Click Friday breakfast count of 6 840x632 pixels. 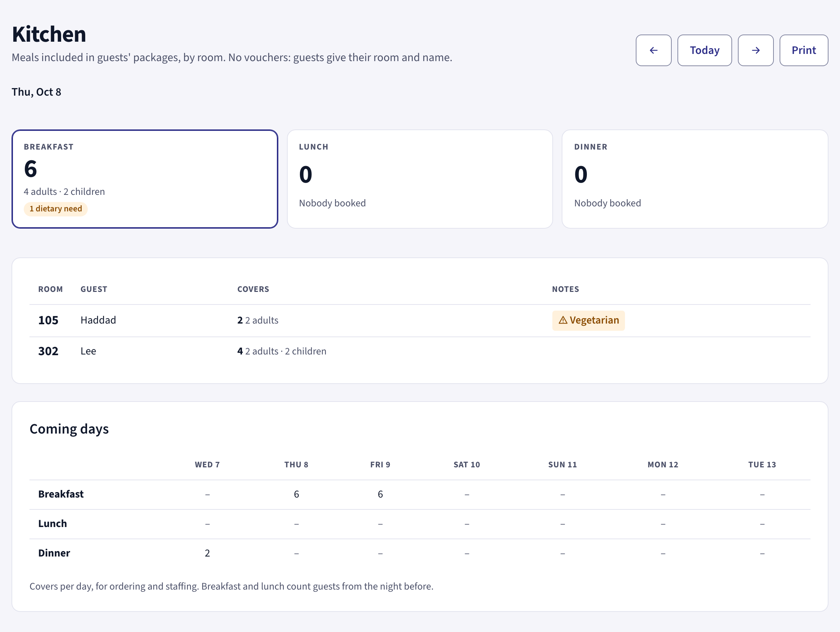click(x=380, y=494)
